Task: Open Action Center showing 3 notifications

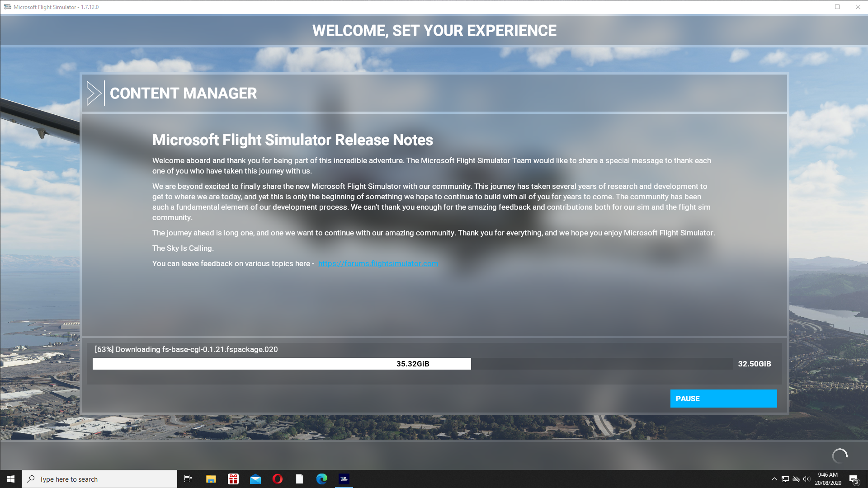Action: [x=854, y=479]
